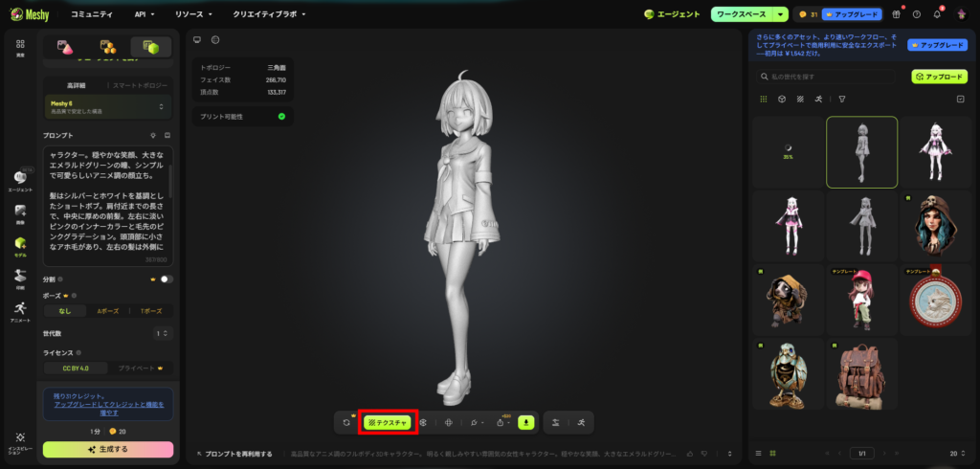Image resolution: width=980 pixels, height=469 pixels.
Task: Open the ワークスペース dropdown arrow
Action: click(x=781, y=13)
